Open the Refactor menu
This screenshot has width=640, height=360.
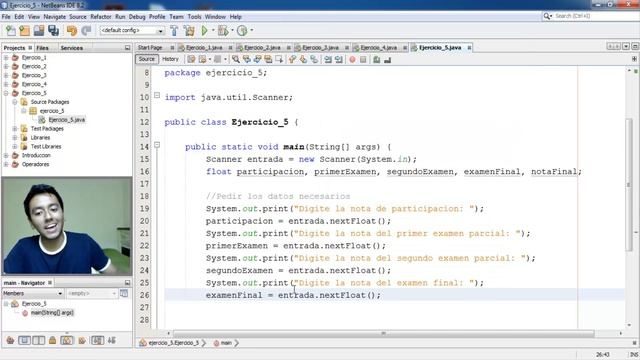tap(101, 17)
